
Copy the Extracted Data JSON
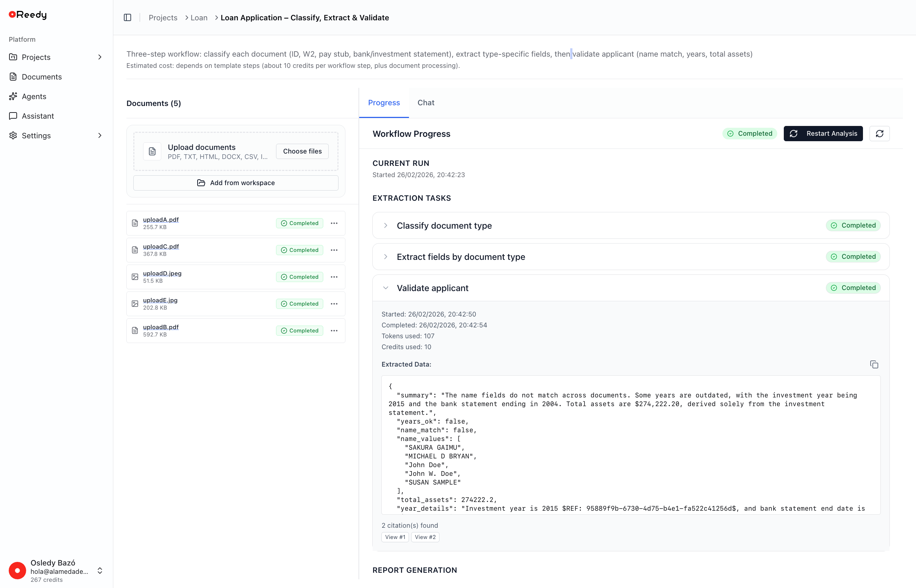pos(874,364)
